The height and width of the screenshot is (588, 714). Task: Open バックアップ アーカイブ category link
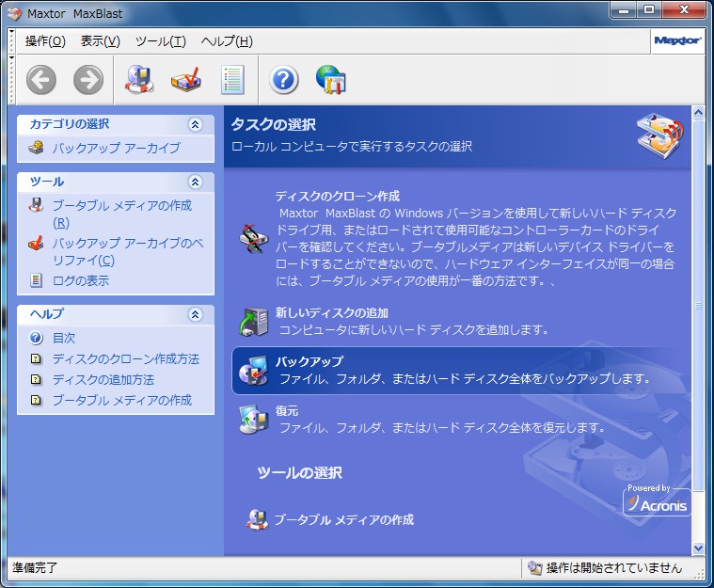[x=116, y=148]
